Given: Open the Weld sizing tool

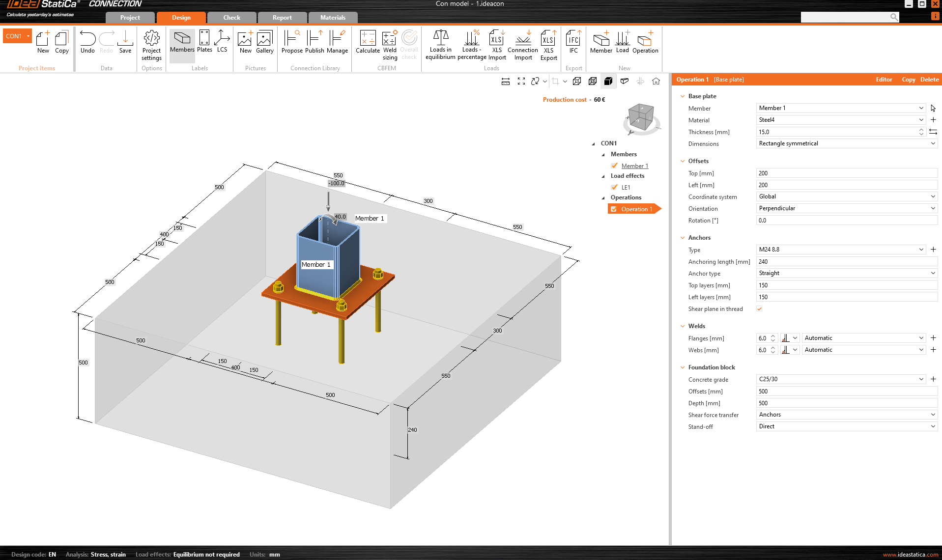Looking at the screenshot, I should tap(389, 44).
